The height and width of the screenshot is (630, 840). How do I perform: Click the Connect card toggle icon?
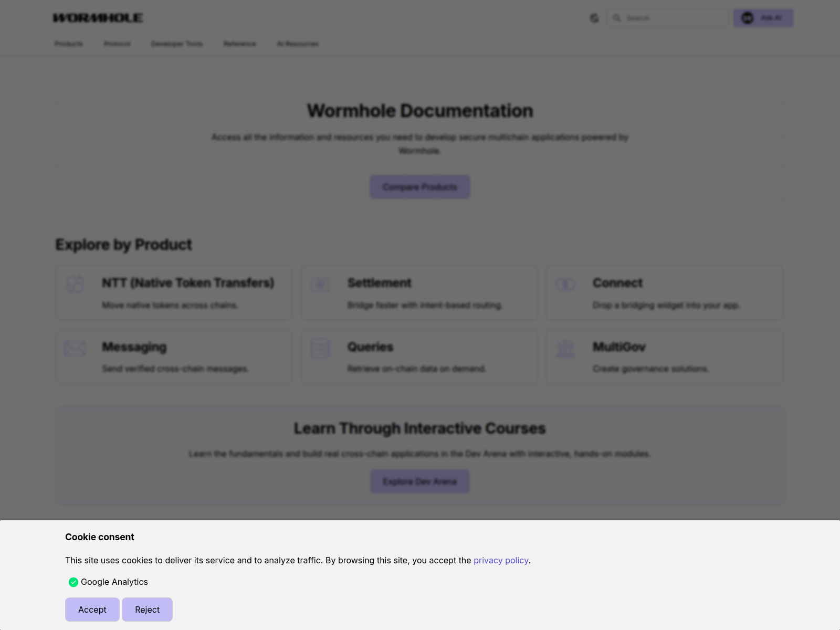(x=565, y=285)
